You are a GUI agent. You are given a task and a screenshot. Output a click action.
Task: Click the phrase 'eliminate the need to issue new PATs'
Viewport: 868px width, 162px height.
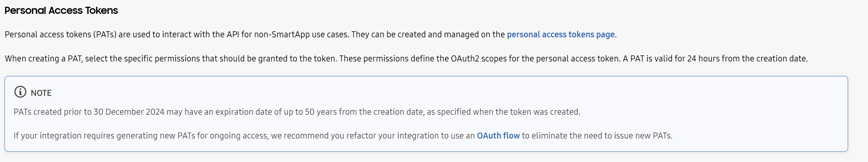tap(601, 136)
